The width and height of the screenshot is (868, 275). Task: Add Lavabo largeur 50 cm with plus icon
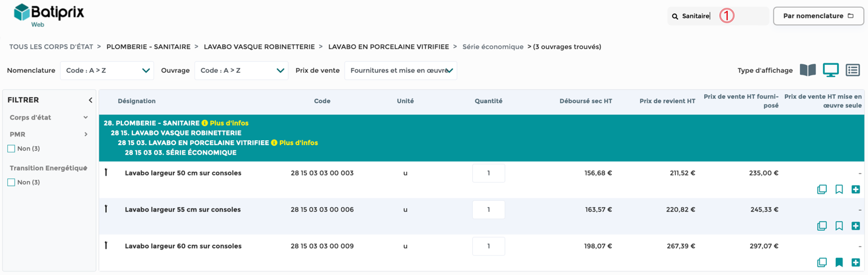click(x=856, y=189)
